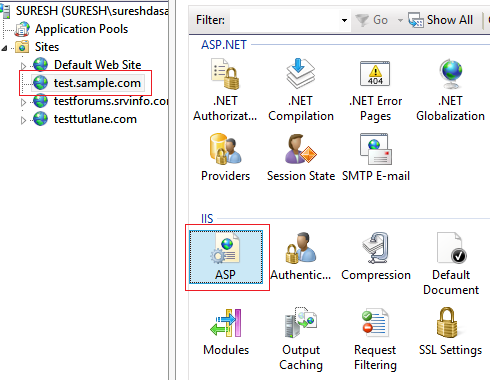Open the Modules feature
The height and width of the screenshot is (380, 490).
(x=226, y=332)
